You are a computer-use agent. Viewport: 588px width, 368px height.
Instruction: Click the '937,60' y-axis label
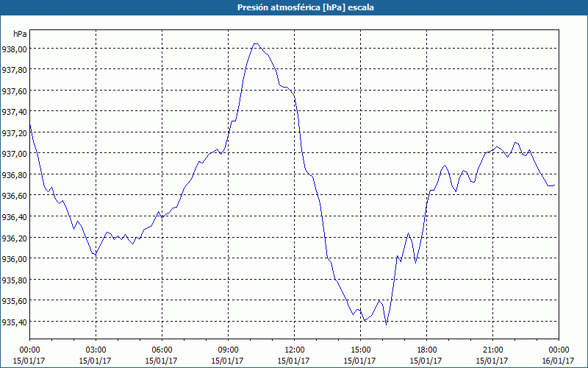[x=13, y=91]
